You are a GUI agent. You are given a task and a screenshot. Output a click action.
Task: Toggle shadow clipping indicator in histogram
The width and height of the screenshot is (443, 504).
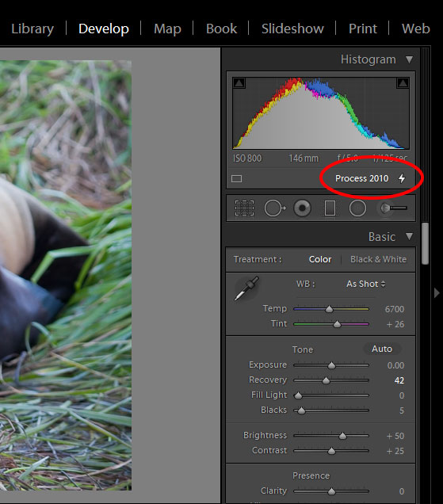[x=239, y=83]
